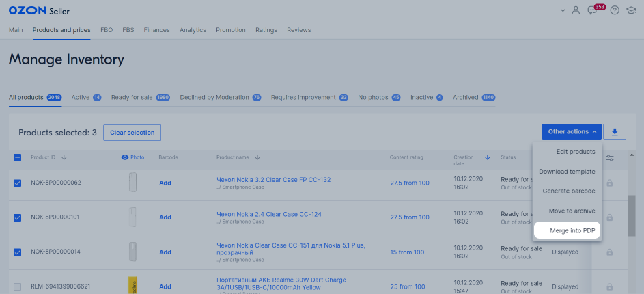Add barcode for NOK-8P00000014
The width and height of the screenshot is (644, 294).
tap(165, 252)
